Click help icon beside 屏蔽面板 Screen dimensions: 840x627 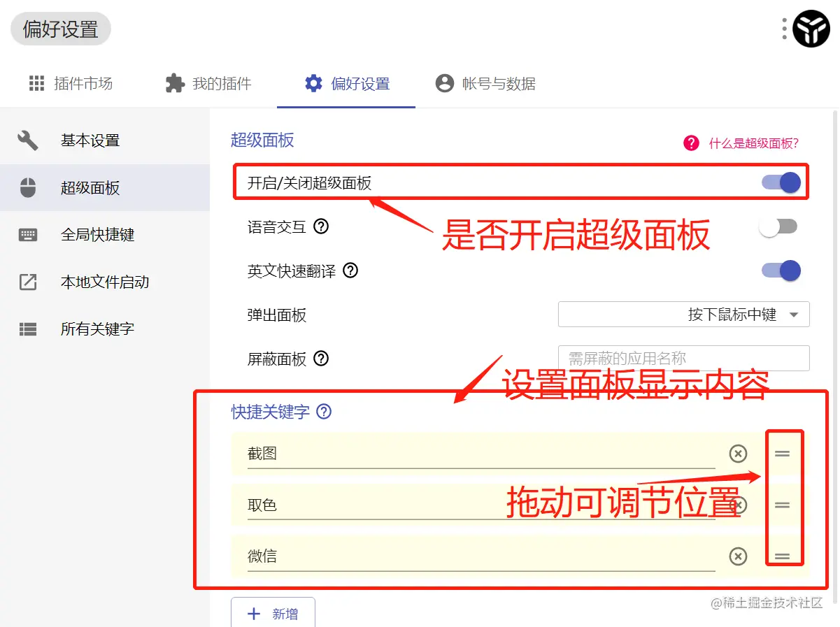pyautogui.click(x=321, y=359)
